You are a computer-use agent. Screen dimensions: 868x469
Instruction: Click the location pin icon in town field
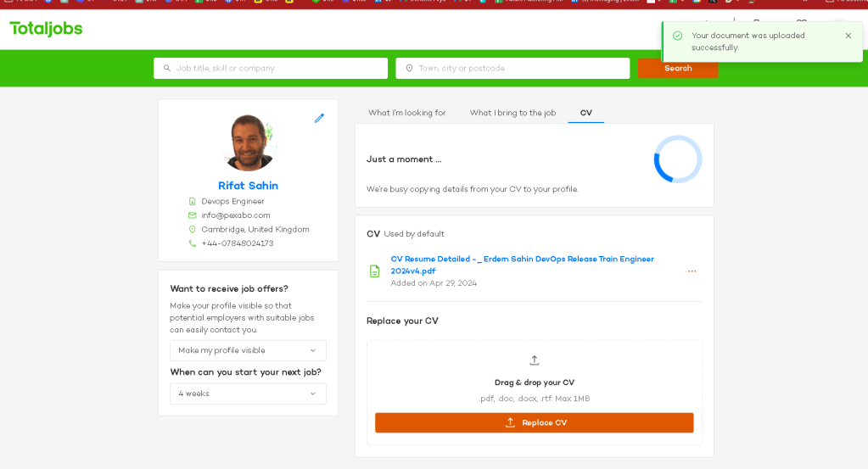point(409,68)
